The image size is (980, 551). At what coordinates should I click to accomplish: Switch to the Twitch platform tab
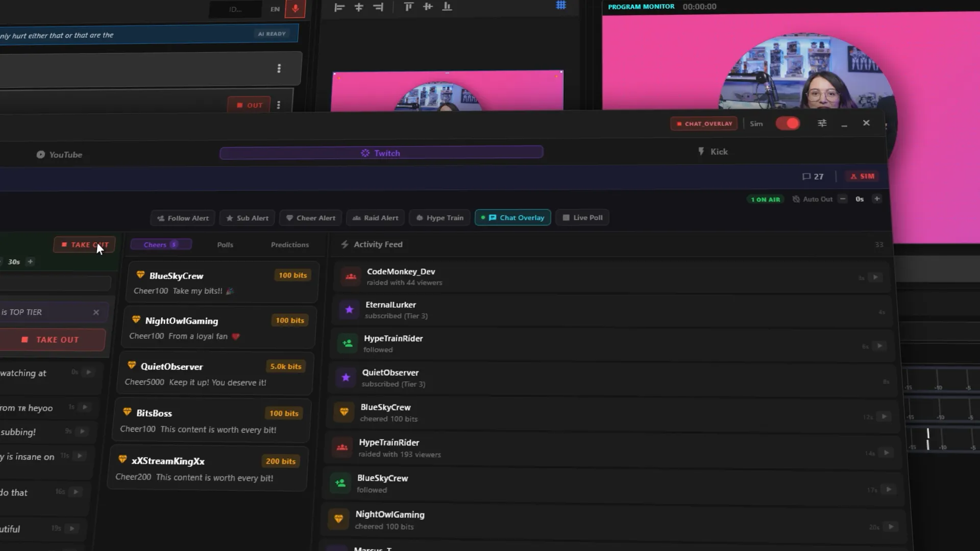pos(381,153)
